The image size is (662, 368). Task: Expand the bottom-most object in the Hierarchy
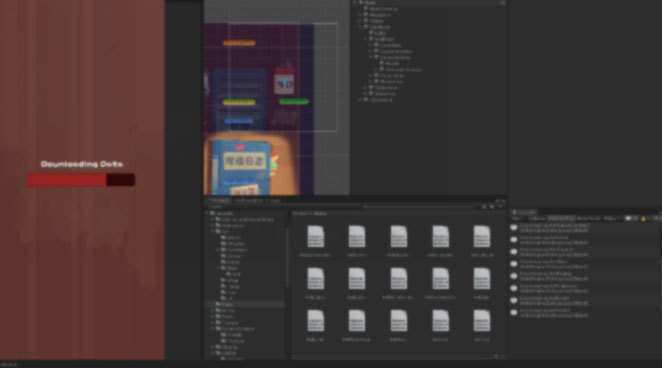tap(360, 100)
